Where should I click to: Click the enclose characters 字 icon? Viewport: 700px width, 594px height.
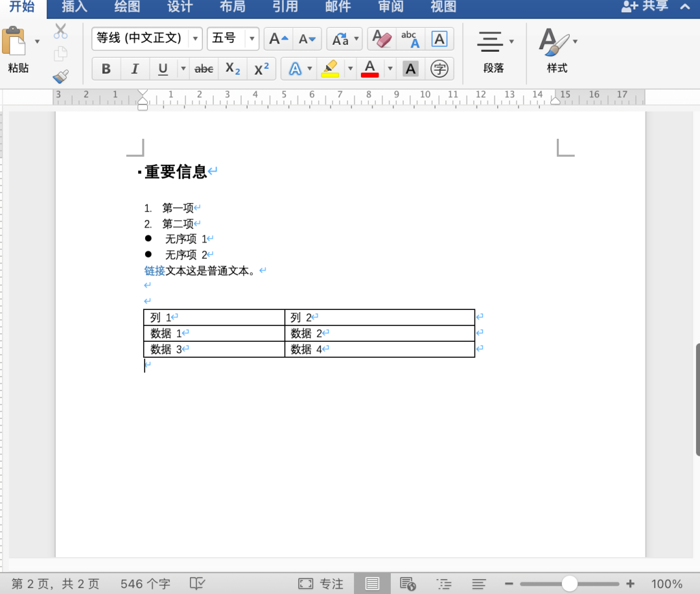coord(439,68)
